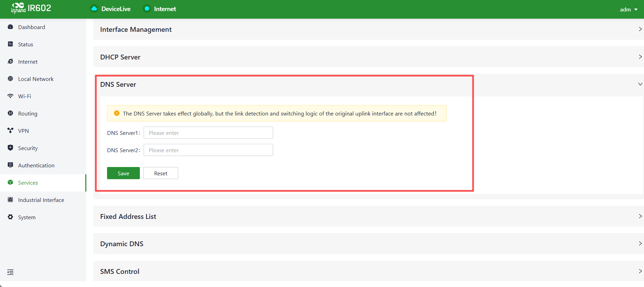
Task: Click the Routing sidebar icon
Action: click(10, 113)
